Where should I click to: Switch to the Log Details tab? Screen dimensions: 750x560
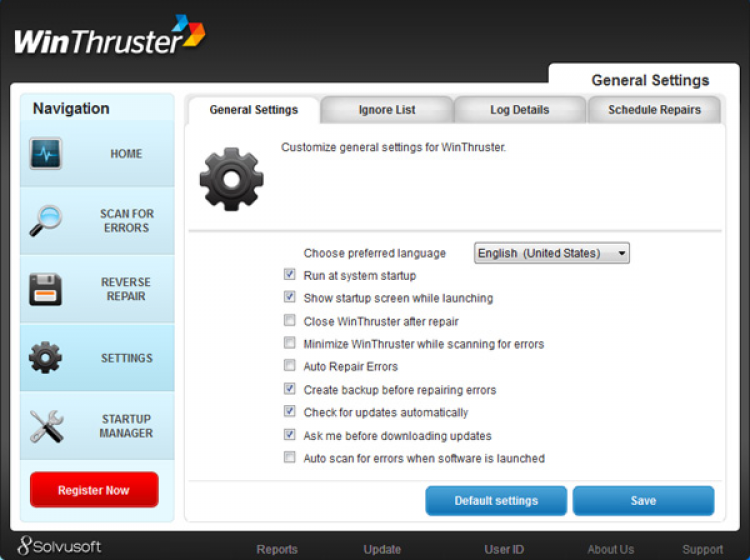(519, 110)
